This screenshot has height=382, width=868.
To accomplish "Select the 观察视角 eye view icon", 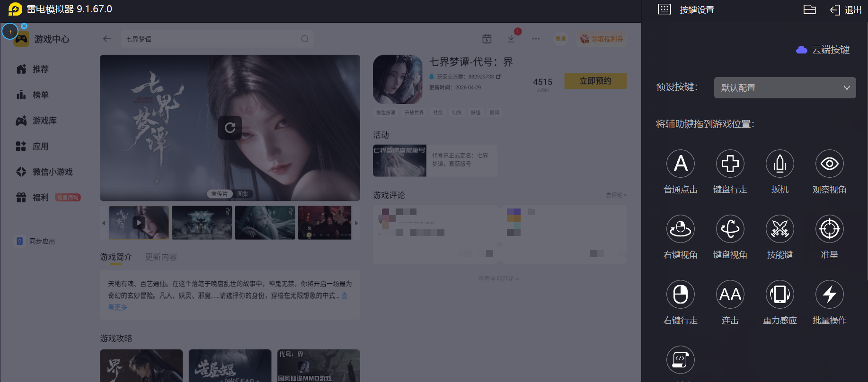I will point(829,164).
